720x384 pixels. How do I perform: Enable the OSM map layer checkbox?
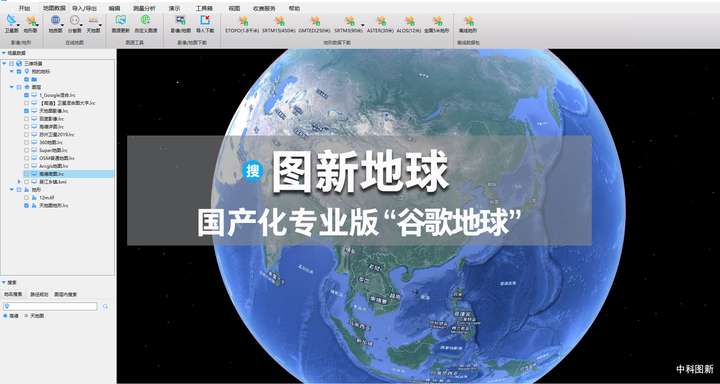coord(27,158)
